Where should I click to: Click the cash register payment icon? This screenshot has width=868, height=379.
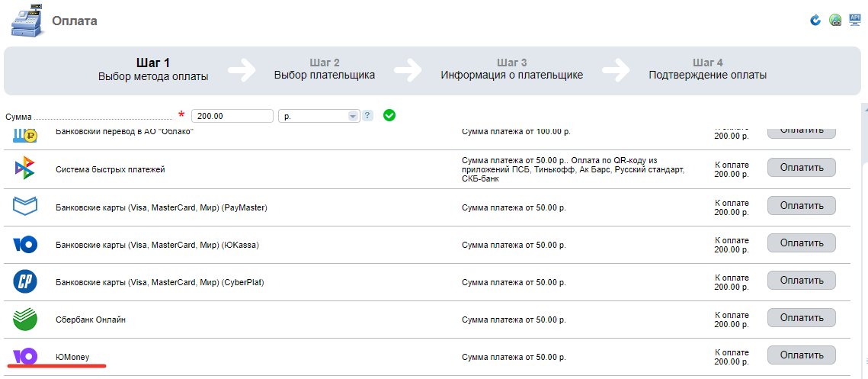click(x=26, y=20)
